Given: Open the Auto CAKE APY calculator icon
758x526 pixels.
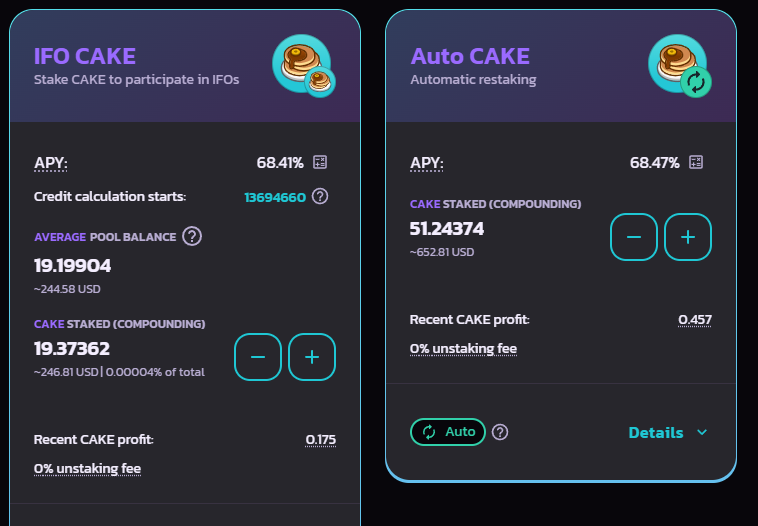Looking at the screenshot, I should coord(696,162).
